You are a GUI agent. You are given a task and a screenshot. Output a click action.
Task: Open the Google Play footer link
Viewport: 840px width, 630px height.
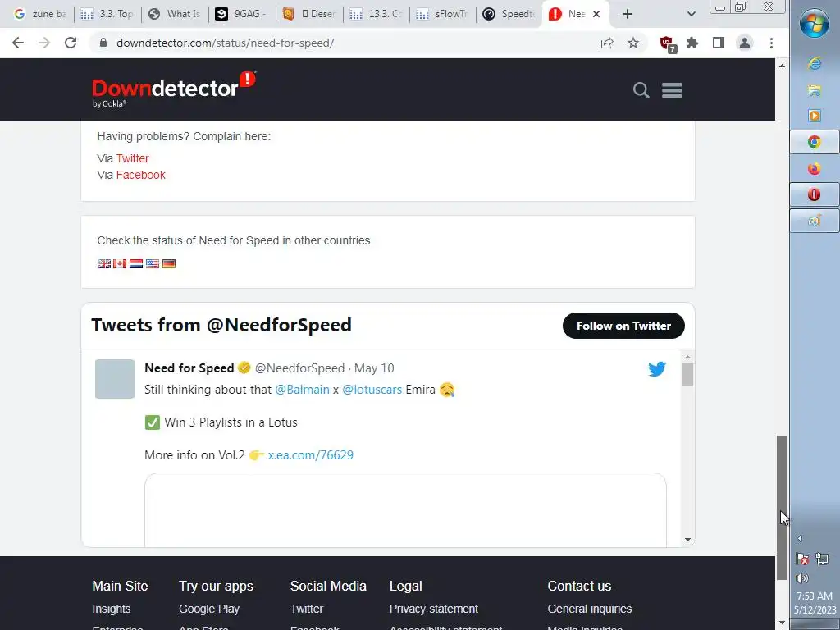click(209, 609)
